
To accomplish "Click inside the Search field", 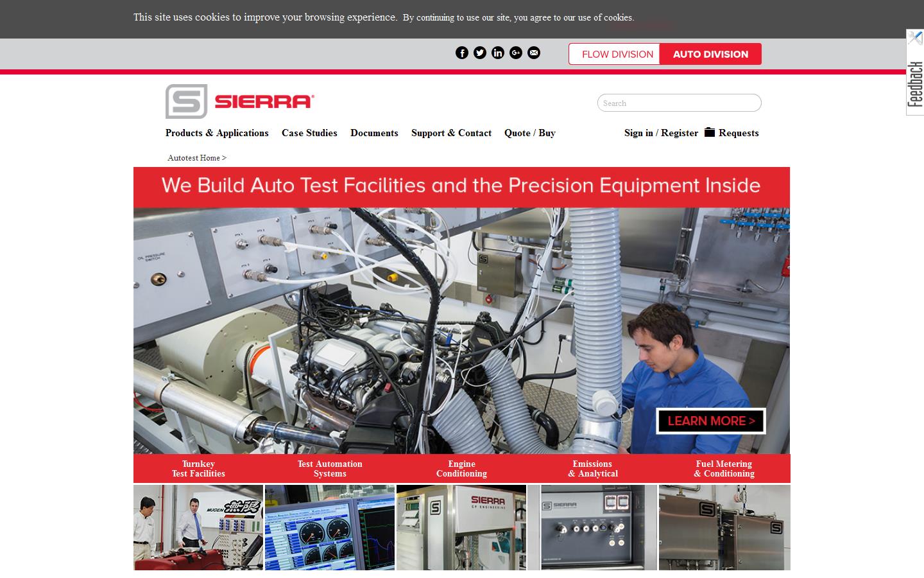I will [x=678, y=103].
